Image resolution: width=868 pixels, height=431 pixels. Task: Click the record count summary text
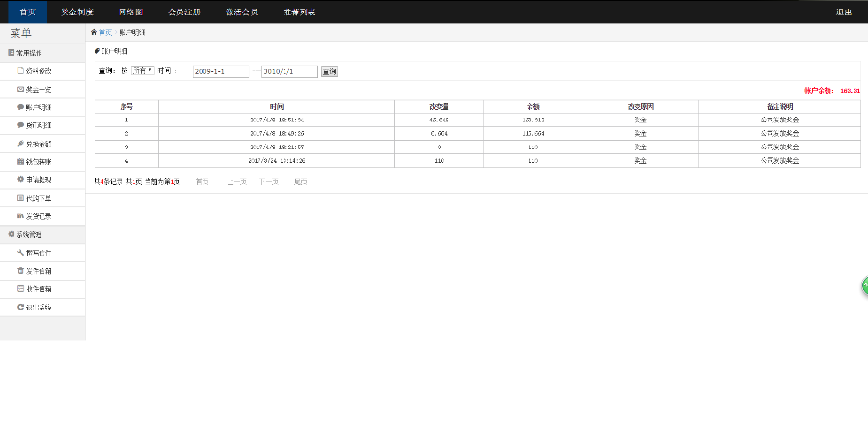click(137, 182)
